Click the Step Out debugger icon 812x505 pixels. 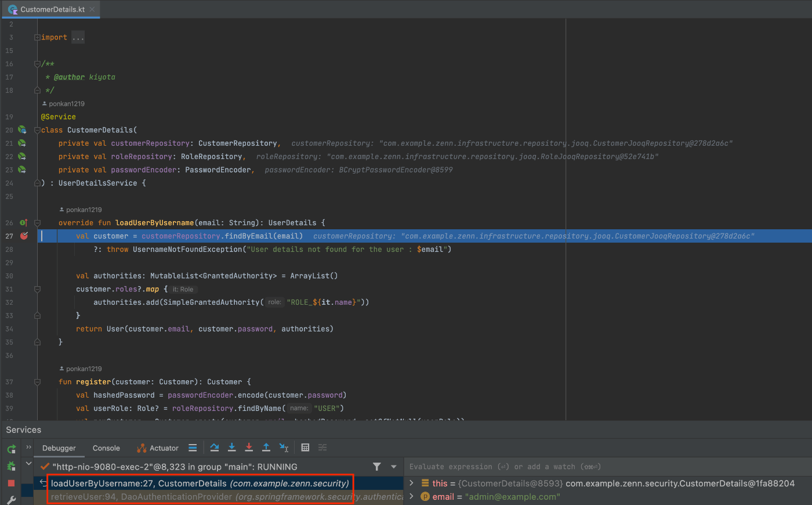point(266,448)
